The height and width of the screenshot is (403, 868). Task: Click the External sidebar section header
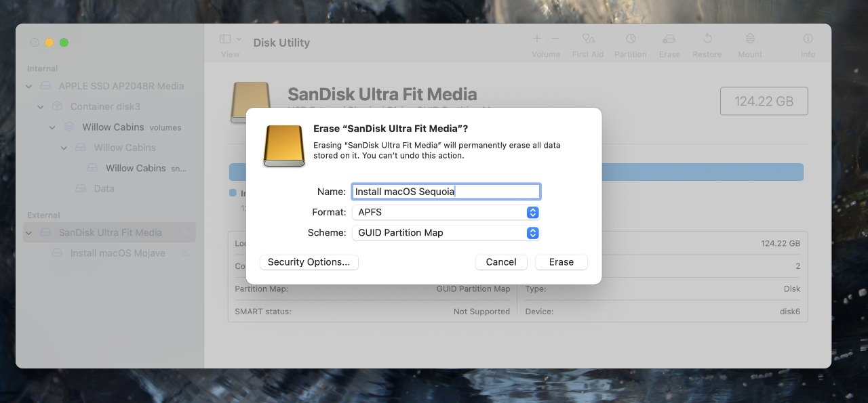coord(43,215)
